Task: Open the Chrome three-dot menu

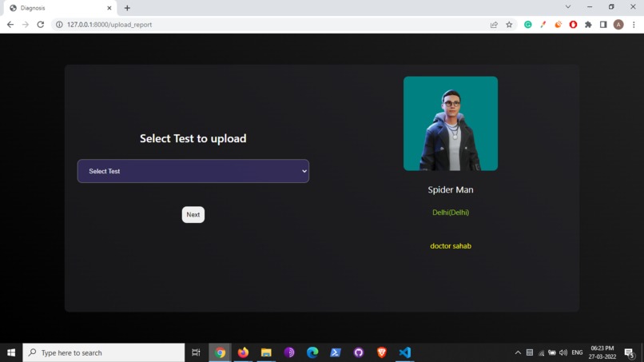Action: [634, 25]
